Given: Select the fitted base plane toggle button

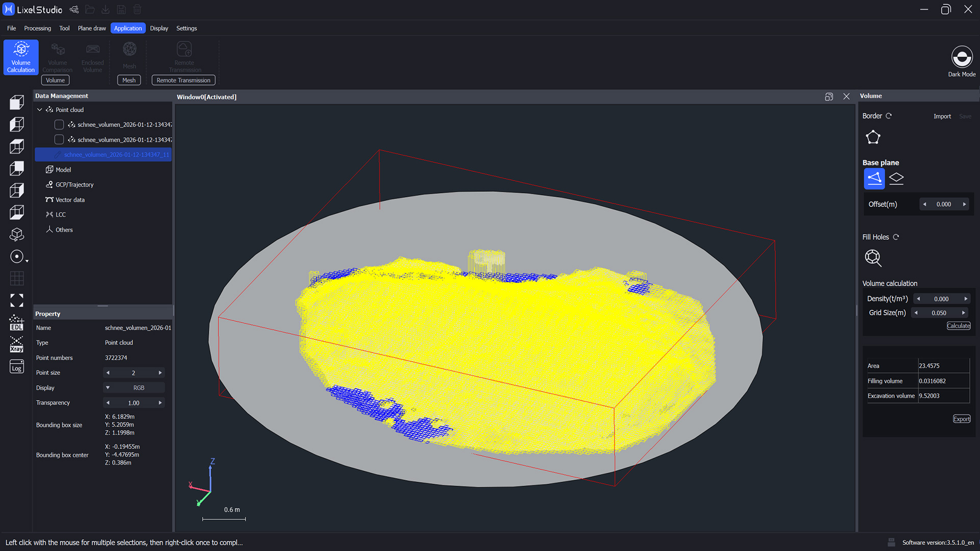Looking at the screenshot, I should [x=874, y=179].
